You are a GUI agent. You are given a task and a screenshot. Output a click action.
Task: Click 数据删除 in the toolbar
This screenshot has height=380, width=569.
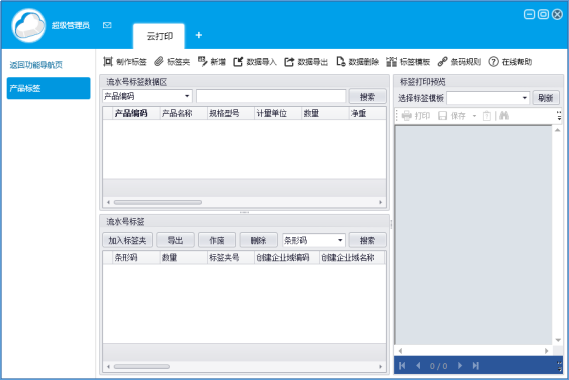[357, 62]
